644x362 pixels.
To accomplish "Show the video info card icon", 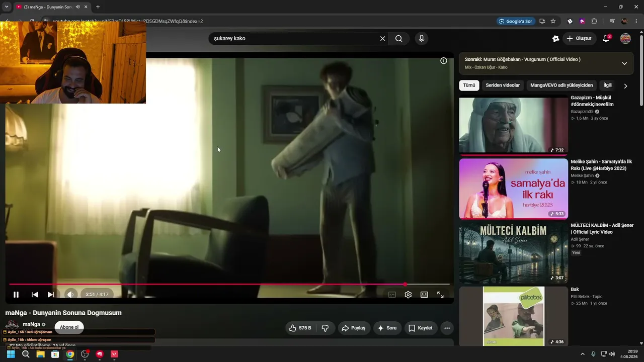I will tap(444, 61).
